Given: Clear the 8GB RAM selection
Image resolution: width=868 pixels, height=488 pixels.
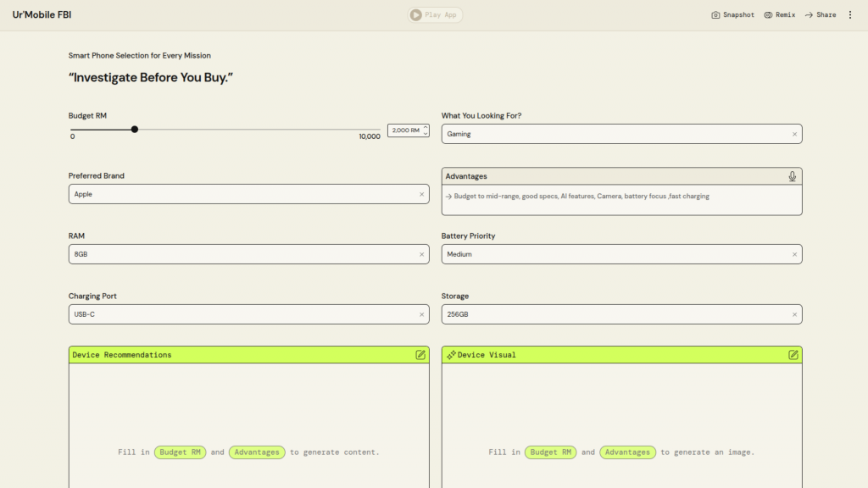Looking at the screenshot, I should click(x=421, y=254).
